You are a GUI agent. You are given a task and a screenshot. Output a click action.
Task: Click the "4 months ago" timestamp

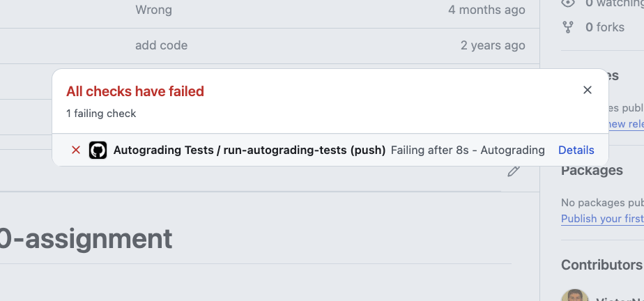486,10
